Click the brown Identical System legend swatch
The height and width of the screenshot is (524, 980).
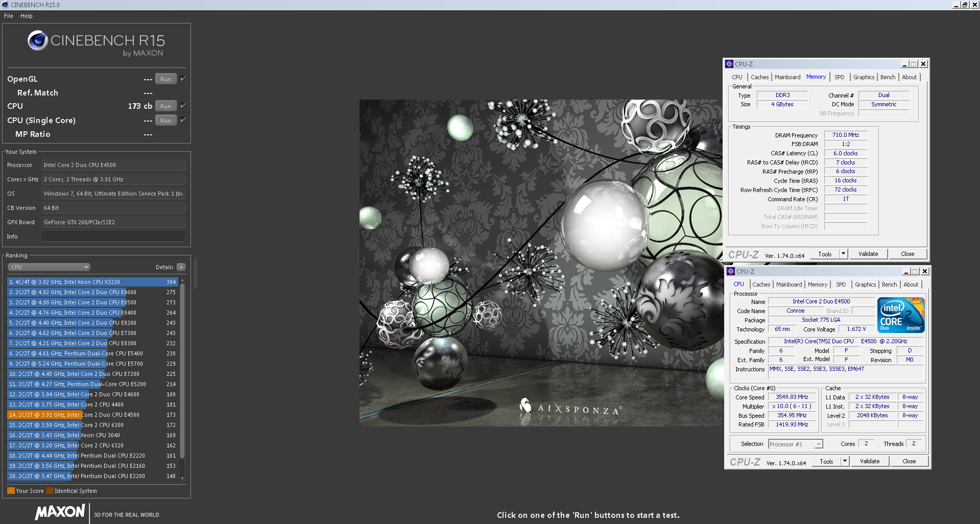point(50,491)
